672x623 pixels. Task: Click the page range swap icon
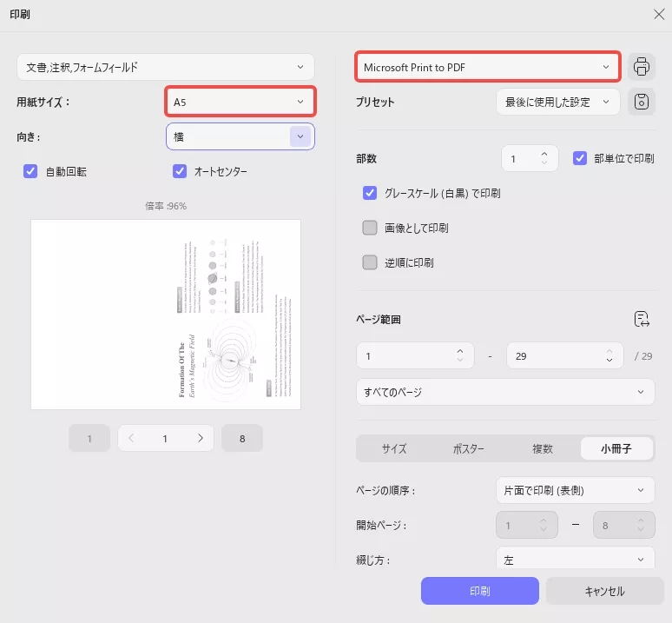(642, 320)
